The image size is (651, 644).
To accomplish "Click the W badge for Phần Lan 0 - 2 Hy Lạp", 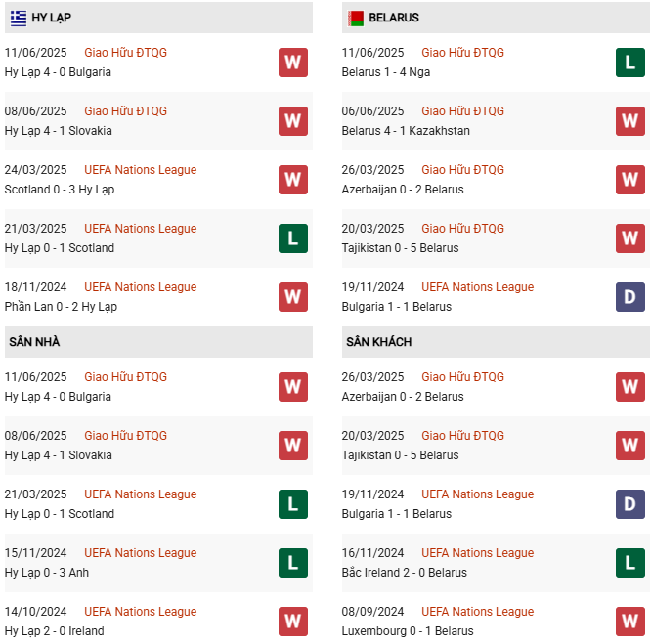I will pos(292,297).
